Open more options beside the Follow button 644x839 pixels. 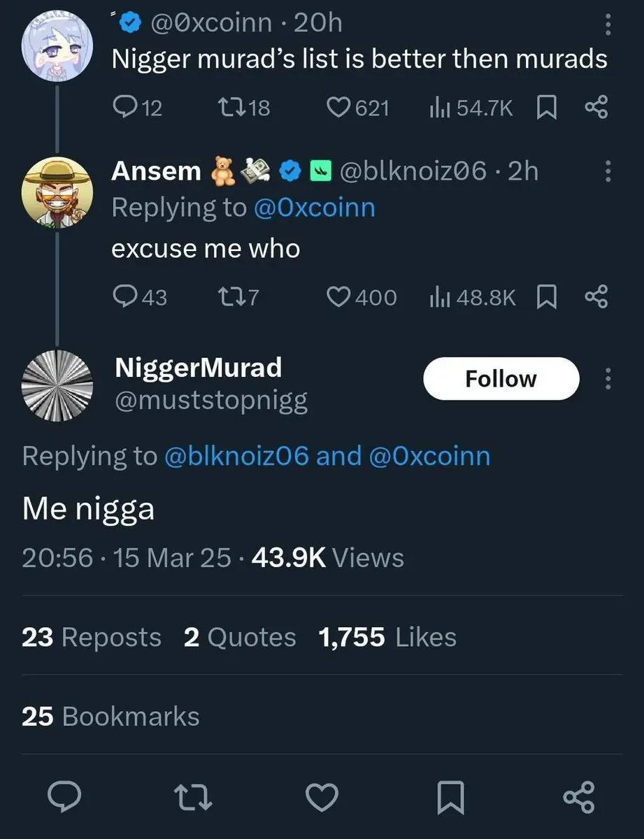pos(608,379)
